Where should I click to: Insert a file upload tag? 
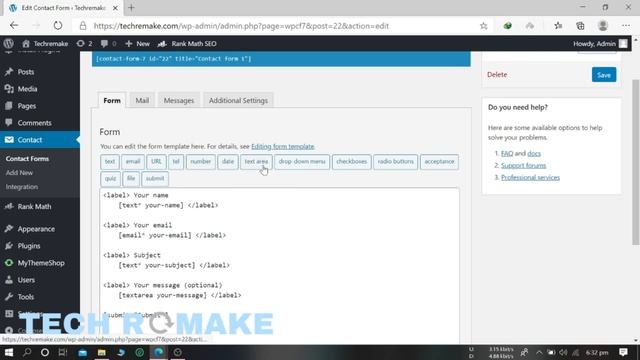[x=131, y=179]
